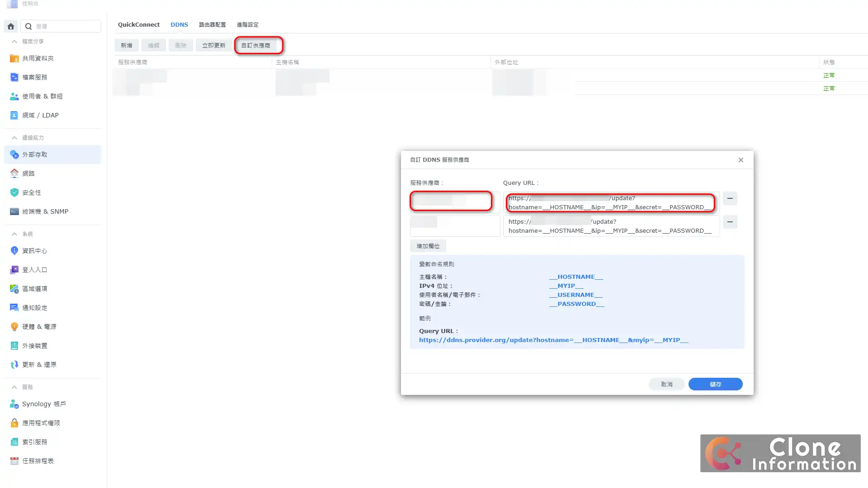Switch to the QuickConnect tab
The height and width of the screenshot is (488, 868).
point(139,24)
